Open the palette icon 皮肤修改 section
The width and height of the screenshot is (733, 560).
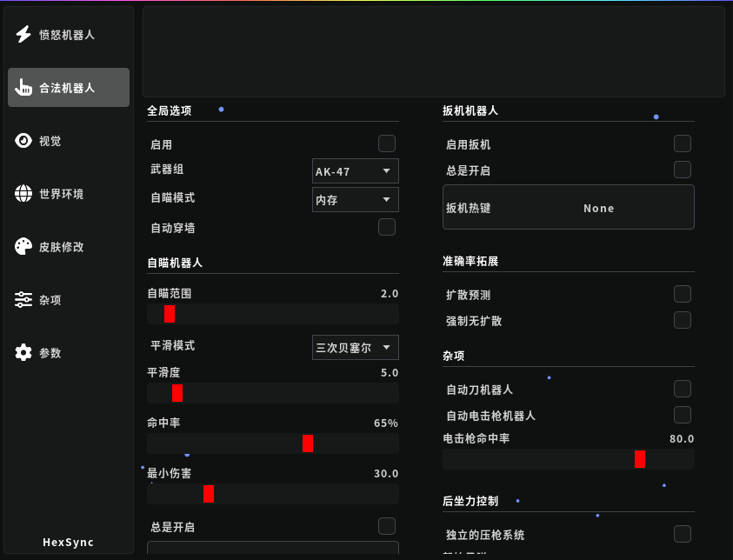(23, 247)
